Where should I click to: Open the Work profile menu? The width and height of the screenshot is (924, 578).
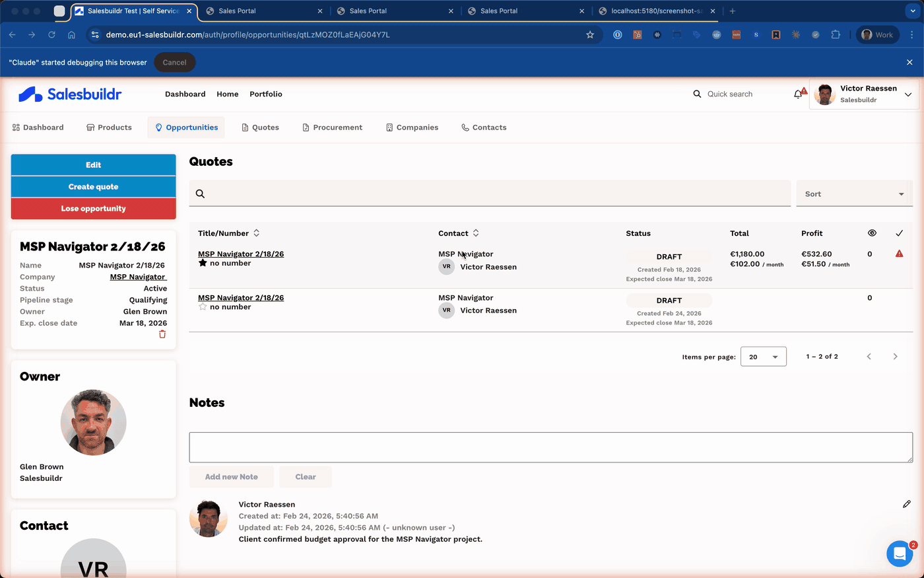click(x=877, y=35)
